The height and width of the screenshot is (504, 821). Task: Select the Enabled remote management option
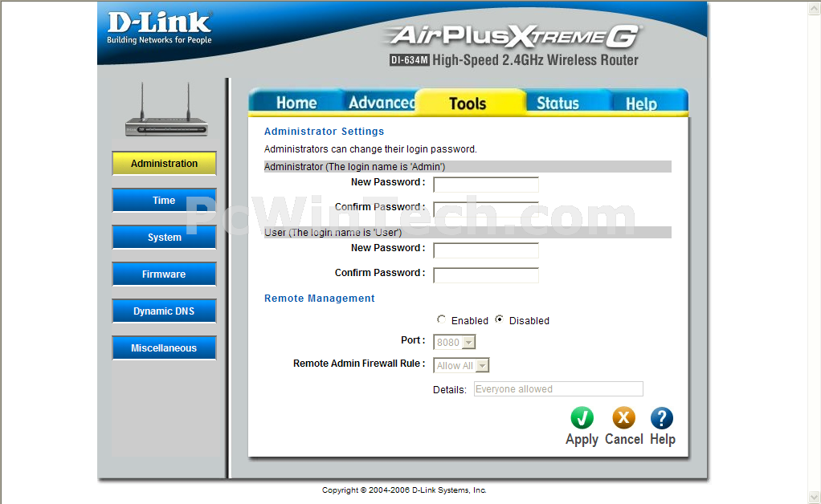click(441, 319)
